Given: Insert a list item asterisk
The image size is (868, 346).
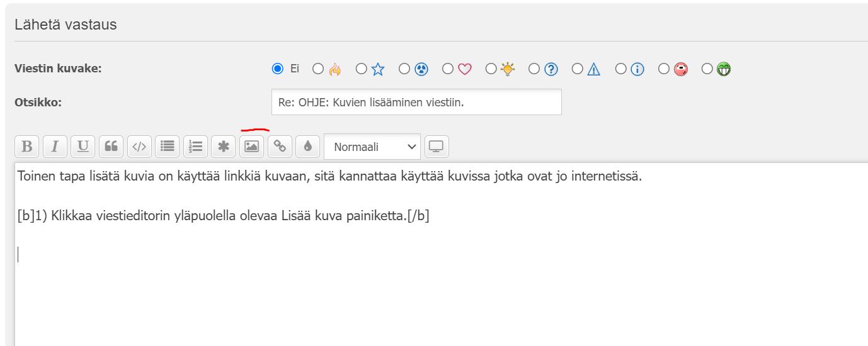Looking at the screenshot, I should 223,147.
